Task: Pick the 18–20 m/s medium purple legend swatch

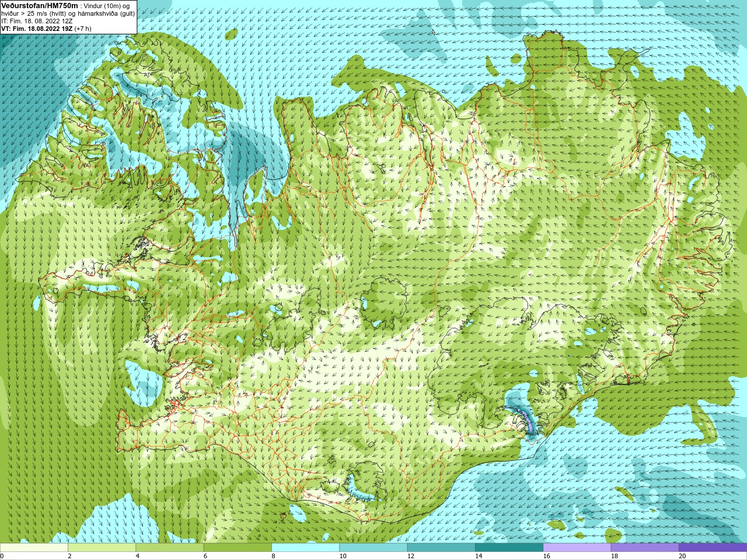Action: point(645,547)
